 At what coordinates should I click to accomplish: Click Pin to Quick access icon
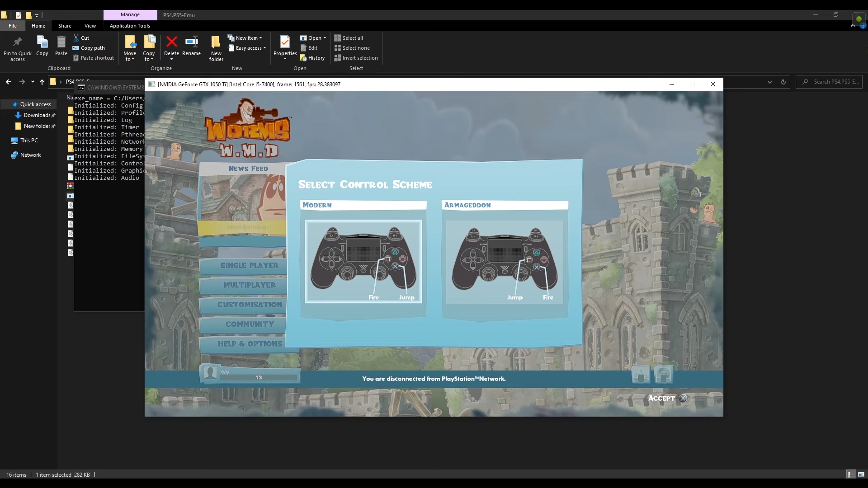pos(17,48)
